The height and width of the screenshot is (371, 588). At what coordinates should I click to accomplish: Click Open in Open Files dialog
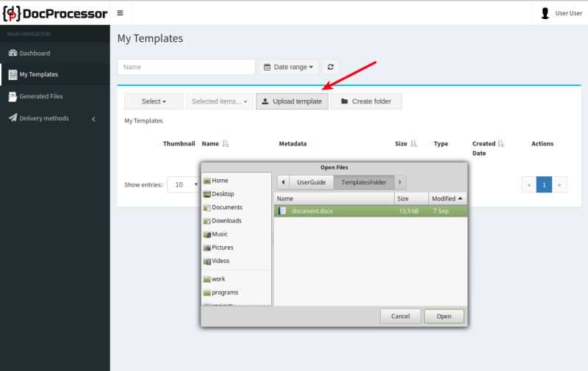pos(444,317)
